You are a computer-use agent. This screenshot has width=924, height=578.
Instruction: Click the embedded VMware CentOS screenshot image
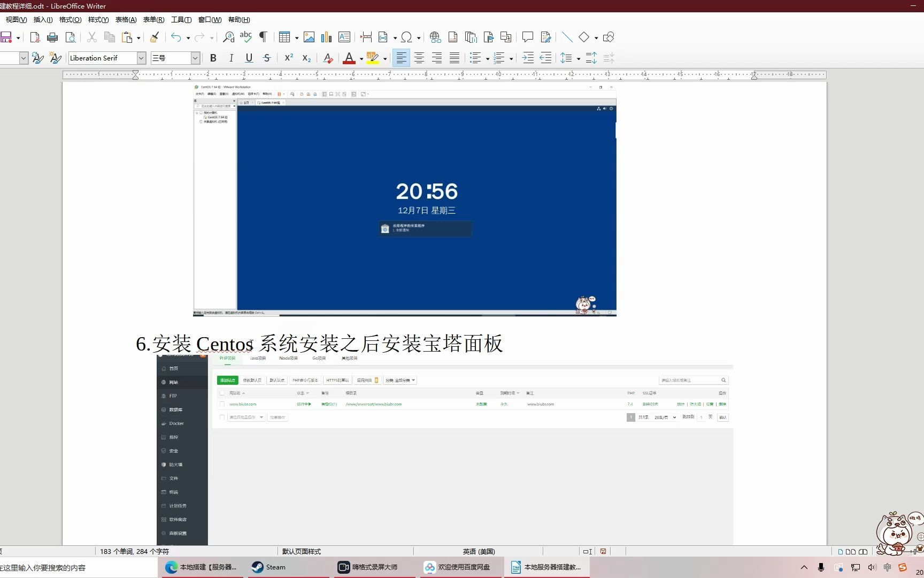(405, 199)
